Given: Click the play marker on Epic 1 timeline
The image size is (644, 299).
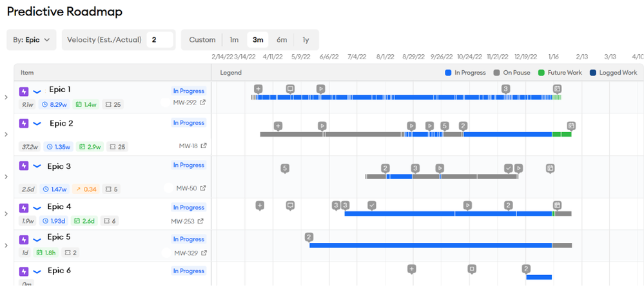Looking at the screenshot, I should click(321, 89).
